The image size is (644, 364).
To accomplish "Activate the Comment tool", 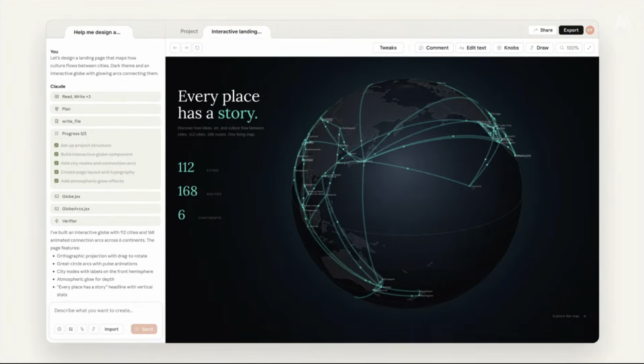I will (x=434, y=48).
